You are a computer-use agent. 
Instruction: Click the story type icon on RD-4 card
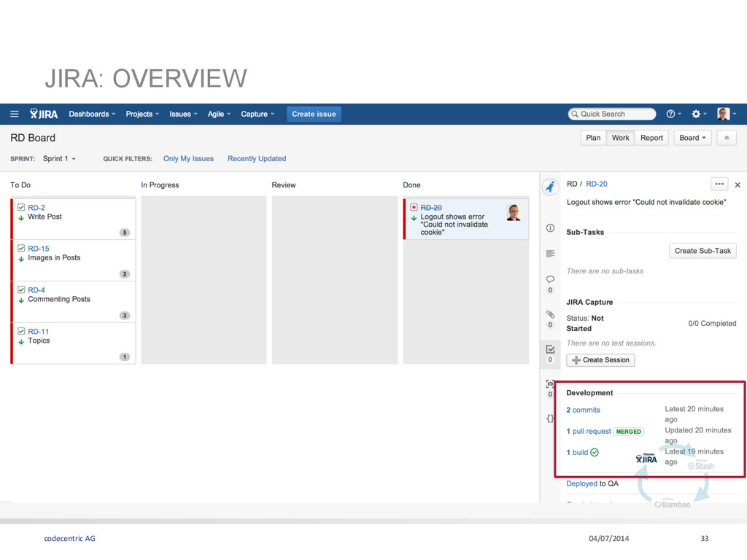(x=21, y=290)
